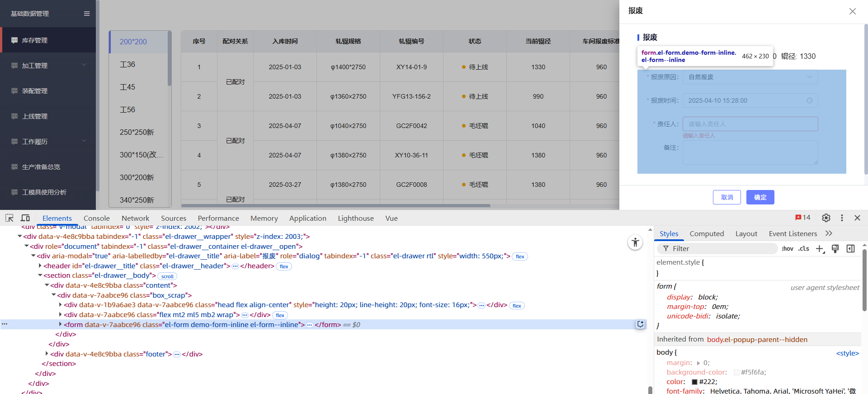868x394 pixels.
Task: Click the 责任人 input field
Action: pos(750,124)
